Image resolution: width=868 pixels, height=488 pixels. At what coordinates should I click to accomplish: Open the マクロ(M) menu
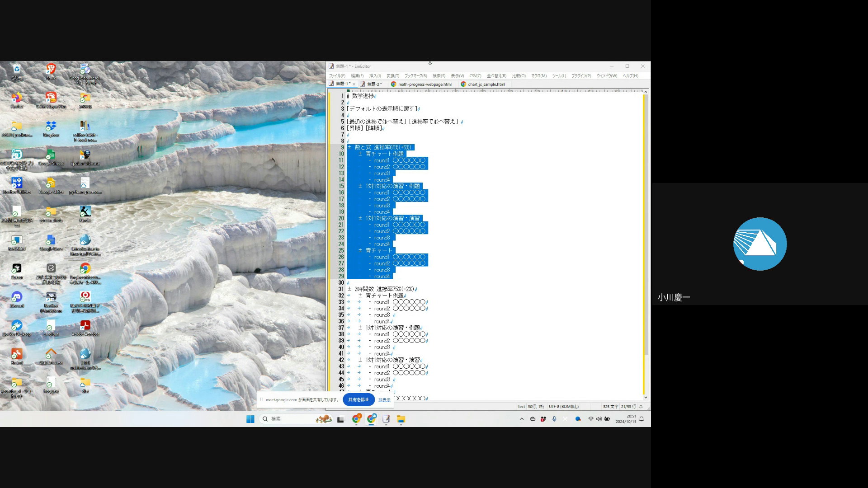[538, 76]
